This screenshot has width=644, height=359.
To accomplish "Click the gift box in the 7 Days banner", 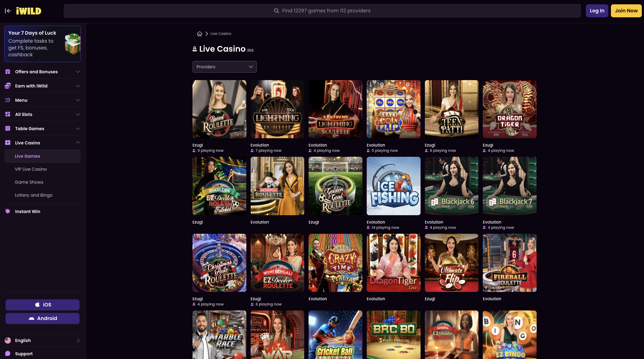I will click(72, 44).
